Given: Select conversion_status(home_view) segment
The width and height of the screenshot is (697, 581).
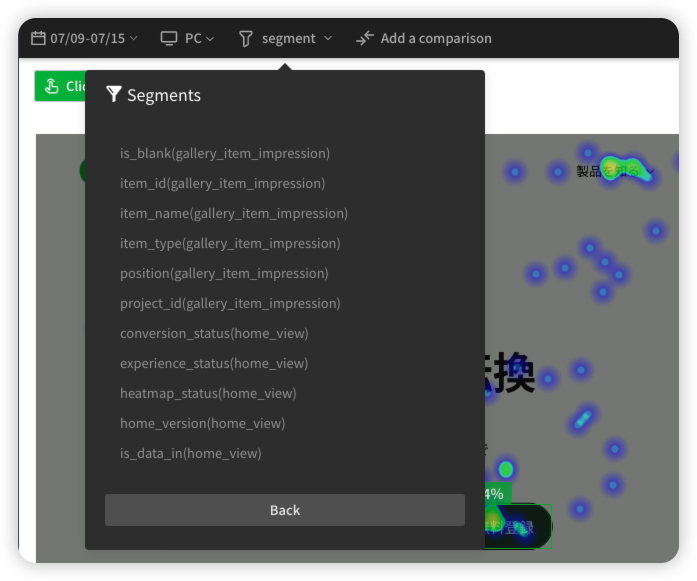Looking at the screenshot, I should [x=214, y=333].
